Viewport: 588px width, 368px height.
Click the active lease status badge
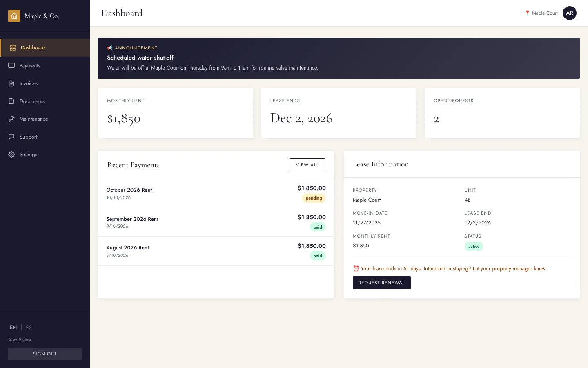tap(474, 247)
